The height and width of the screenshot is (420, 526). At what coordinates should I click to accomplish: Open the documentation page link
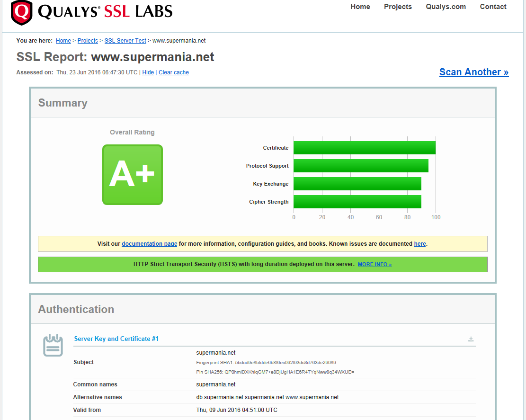[150, 244]
